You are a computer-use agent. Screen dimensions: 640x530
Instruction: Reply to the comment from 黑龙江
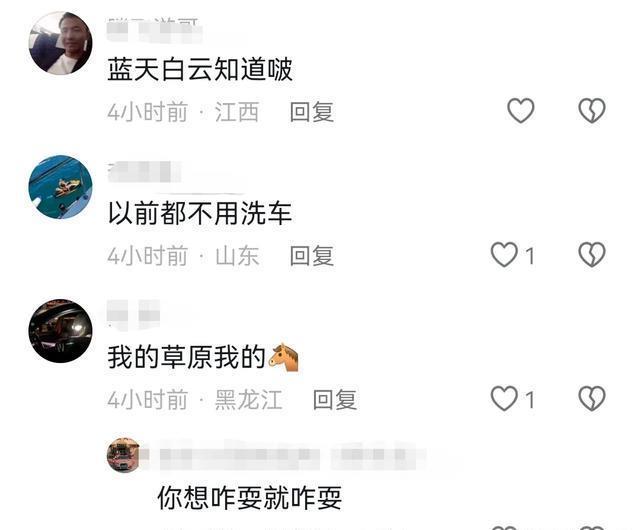coord(335,400)
